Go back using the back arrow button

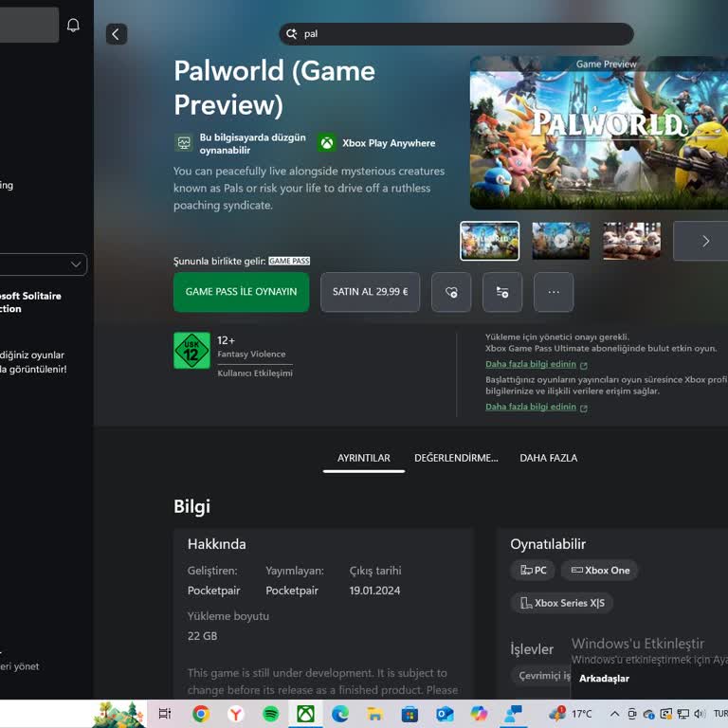(x=117, y=34)
